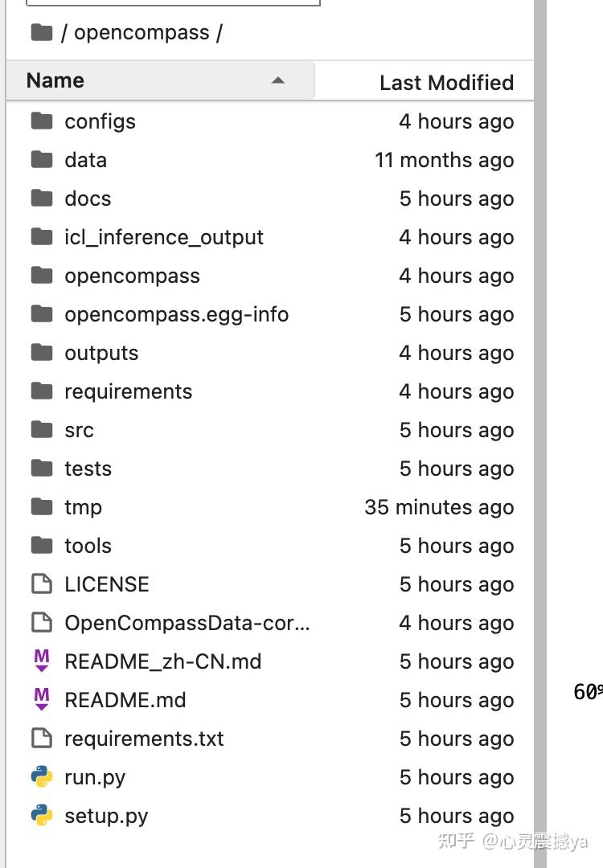603x868 pixels.
Task: Click the folder icon beside the data entry
Action: (x=42, y=160)
